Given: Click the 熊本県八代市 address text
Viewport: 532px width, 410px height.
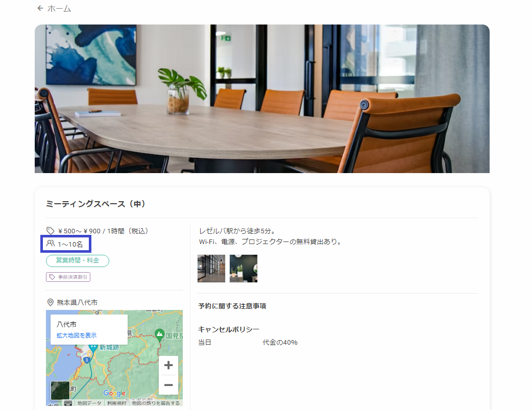Looking at the screenshot, I should click(77, 302).
